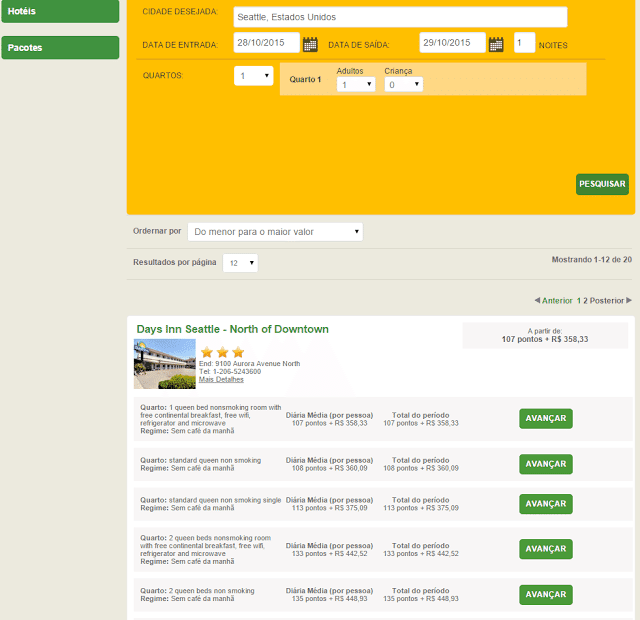
Task: Click the Data de Saída date field
Action: click(x=452, y=42)
